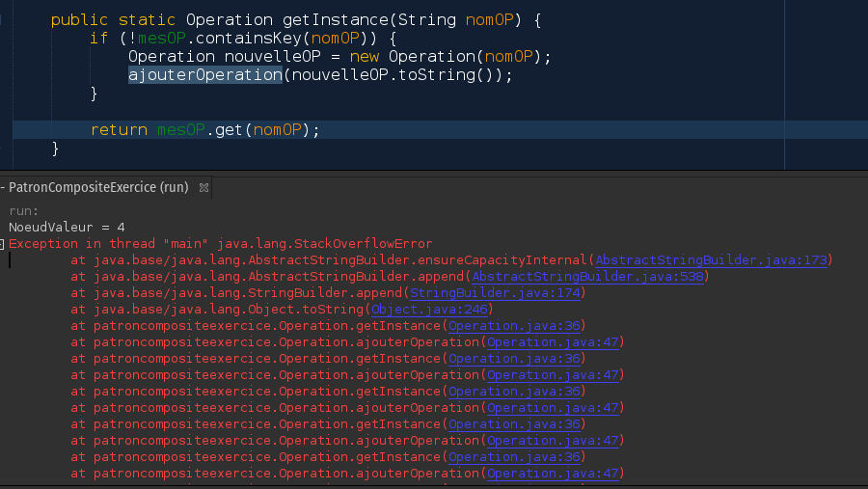Open the bottommost Operation.java:47 link
The width and height of the screenshot is (868, 489).
[555, 474]
